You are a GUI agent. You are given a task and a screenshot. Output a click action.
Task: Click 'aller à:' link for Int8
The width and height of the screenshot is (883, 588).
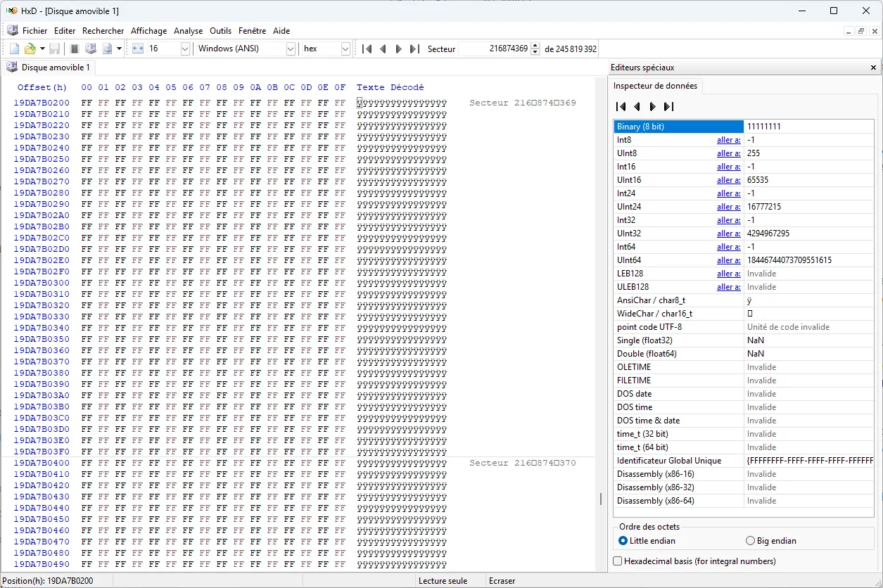point(728,140)
